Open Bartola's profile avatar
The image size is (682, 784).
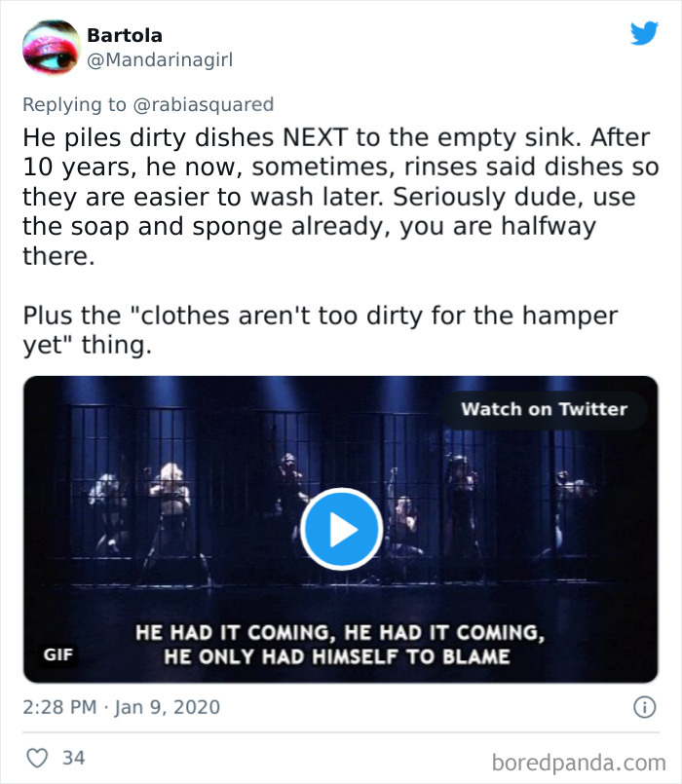coord(49,48)
